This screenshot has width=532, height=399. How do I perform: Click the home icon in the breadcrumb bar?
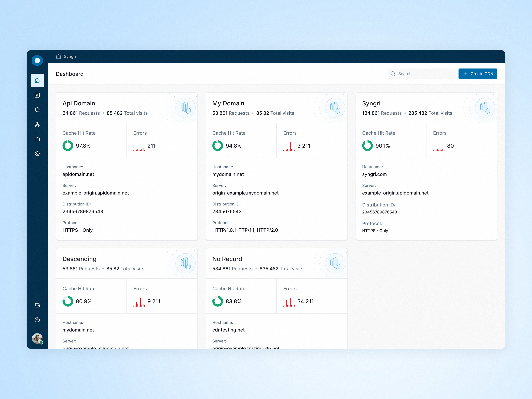(x=59, y=56)
